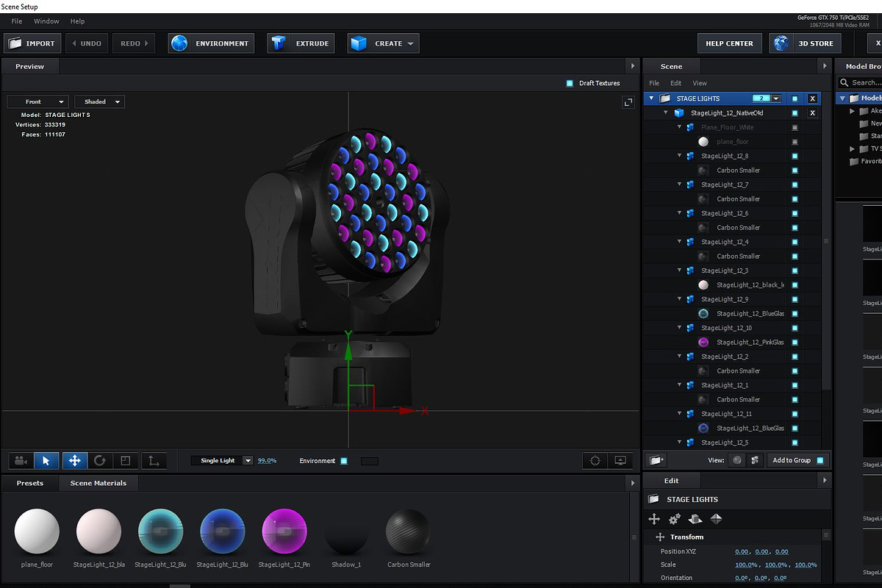The image size is (882, 588).
Task: Toggle visibility of StageLight_12_8
Action: (x=795, y=156)
